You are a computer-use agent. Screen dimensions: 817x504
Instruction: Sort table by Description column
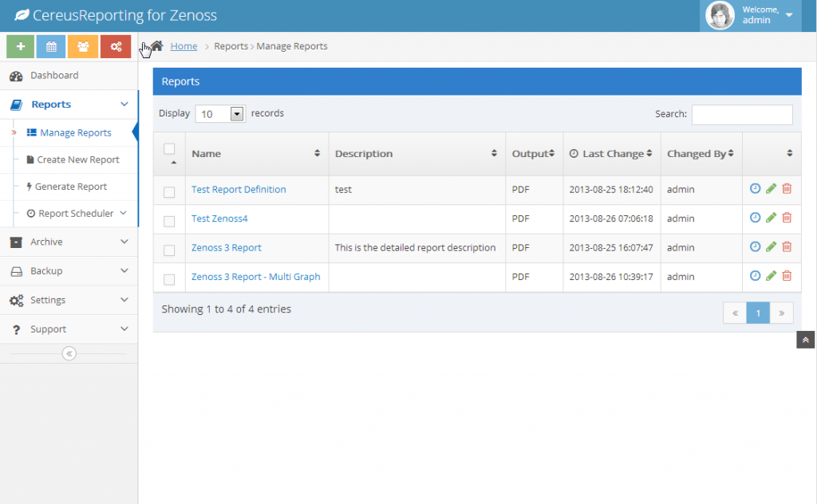pos(416,154)
